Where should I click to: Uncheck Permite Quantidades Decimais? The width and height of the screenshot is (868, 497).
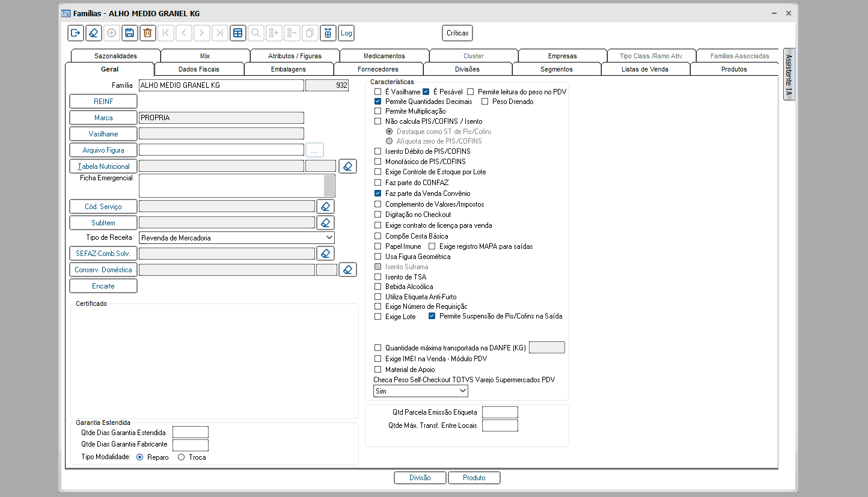pyautogui.click(x=377, y=102)
